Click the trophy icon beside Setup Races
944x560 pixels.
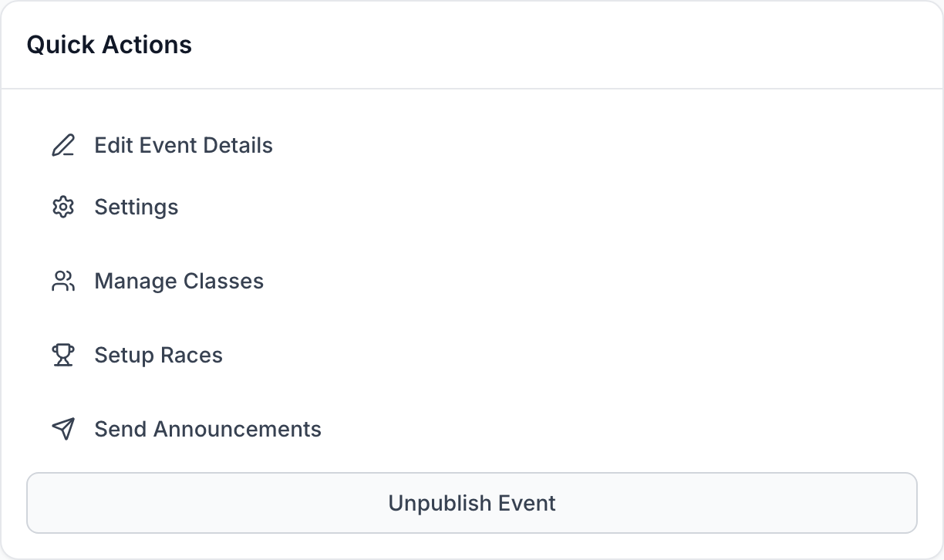63,356
